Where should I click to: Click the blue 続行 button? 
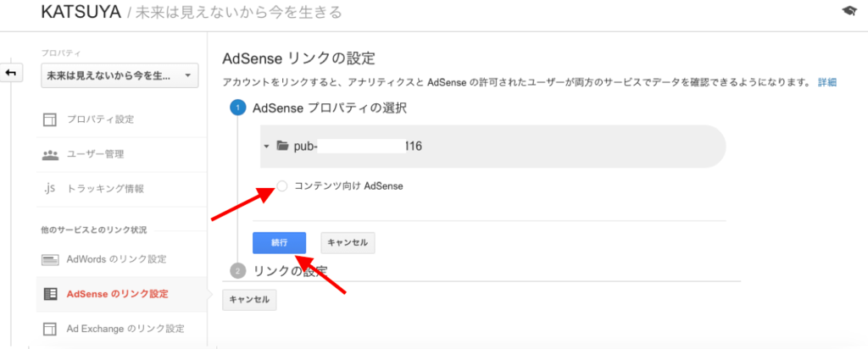279,243
